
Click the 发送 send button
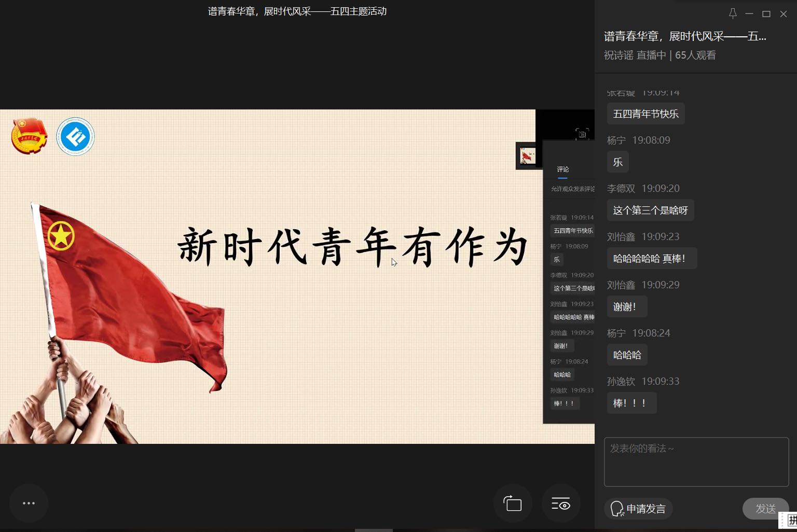tap(765, 509)
